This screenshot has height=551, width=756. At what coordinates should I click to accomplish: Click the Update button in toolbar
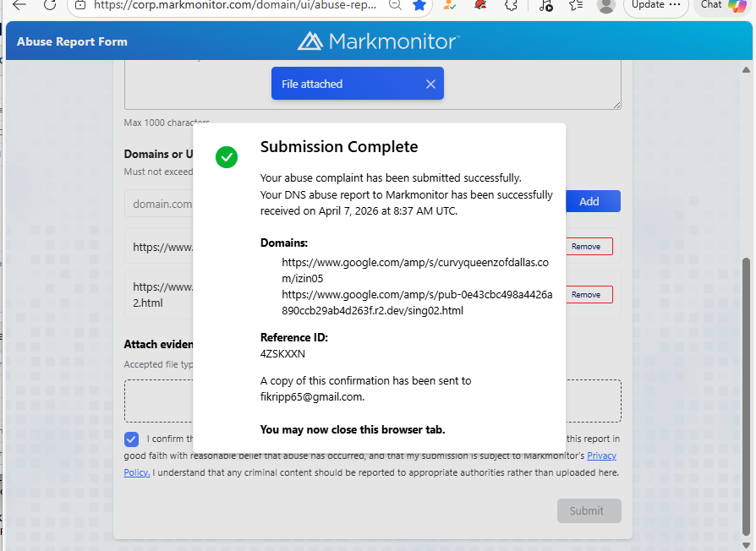pyautogui.click(x=655, y=5)
